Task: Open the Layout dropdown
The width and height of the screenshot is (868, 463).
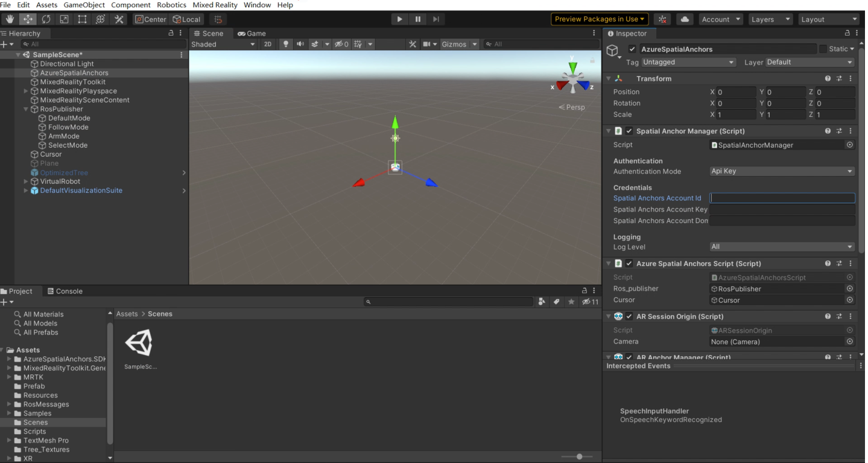Action: pyautogui.click(x=829, y=19)
